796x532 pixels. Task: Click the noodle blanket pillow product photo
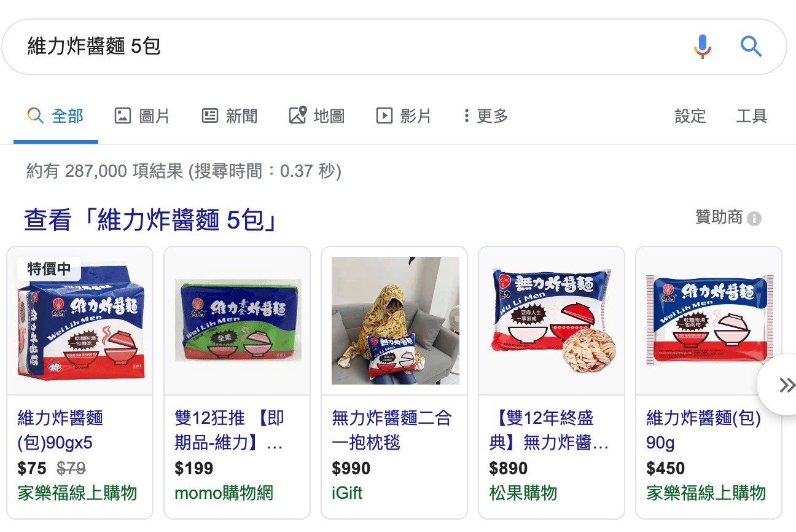click(x=396, y=321)
